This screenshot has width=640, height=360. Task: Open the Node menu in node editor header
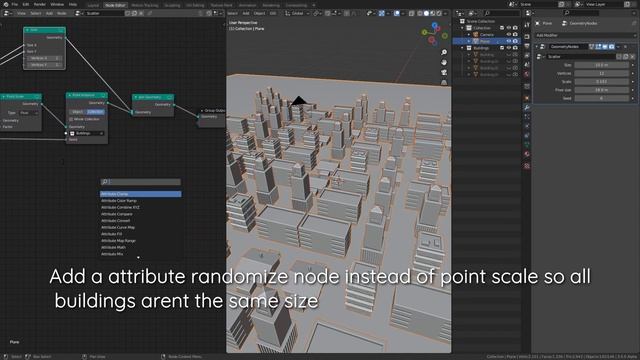[62, 13]
